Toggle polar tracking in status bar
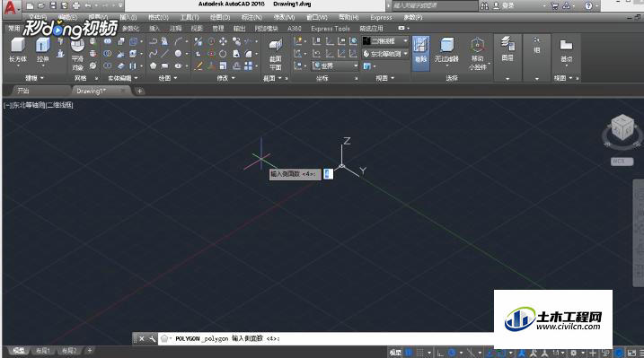The width and height of the screenshot is (644, 358). coord(452,353)
